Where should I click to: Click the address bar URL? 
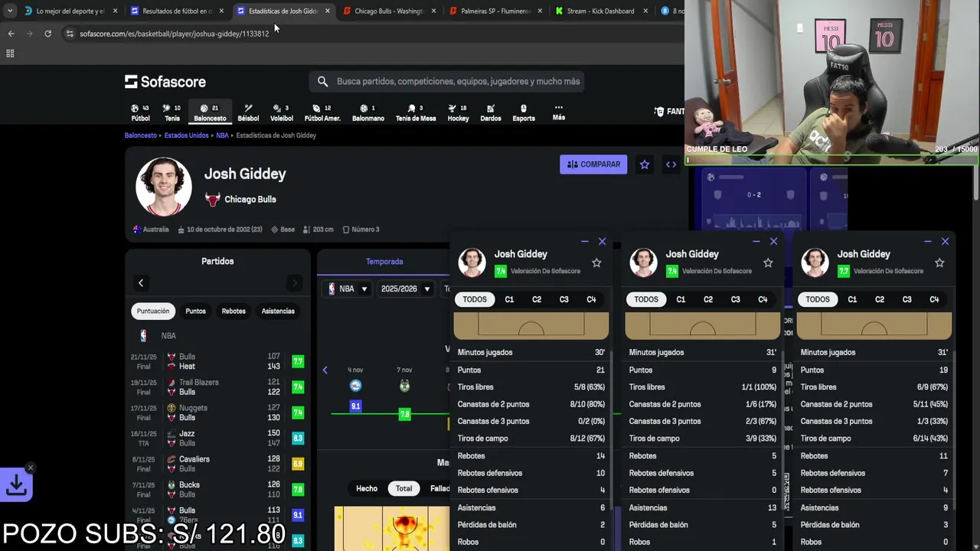175,34
